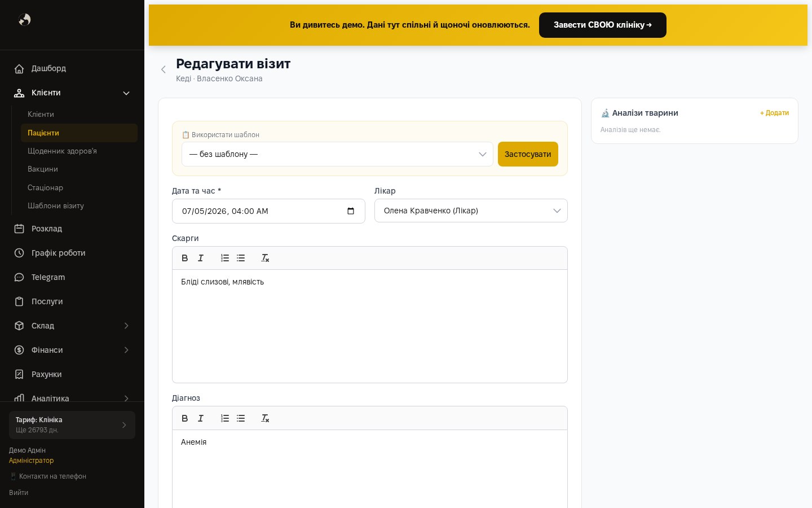Click into the Діагноз text area
The width and height of the screenshot is (812, 508).
[370, 468]
